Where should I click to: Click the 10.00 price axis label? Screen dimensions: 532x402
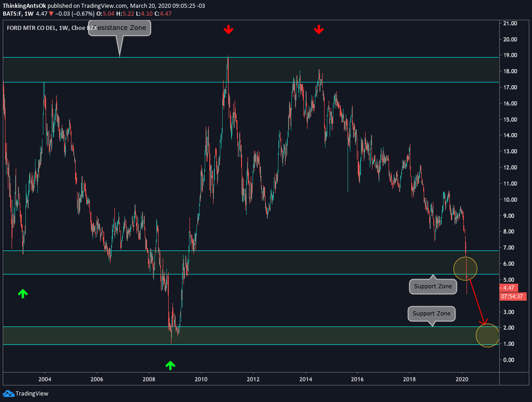point(510,200)
